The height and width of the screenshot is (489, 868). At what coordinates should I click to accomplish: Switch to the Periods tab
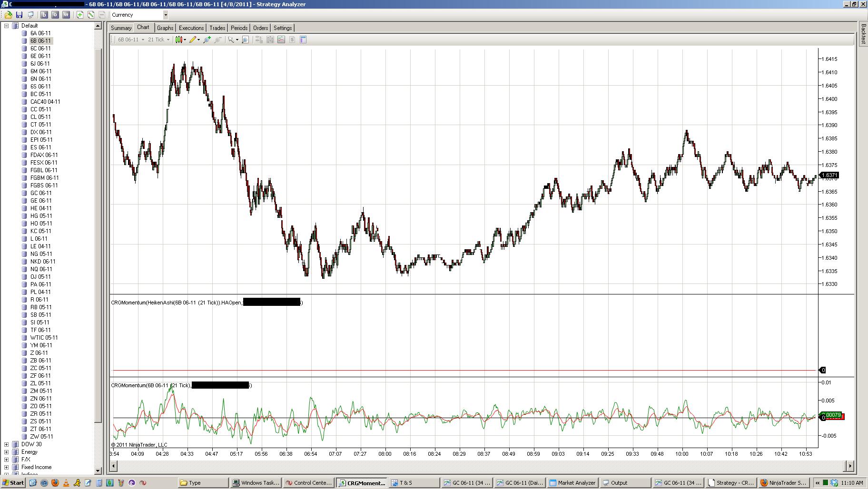239,28
